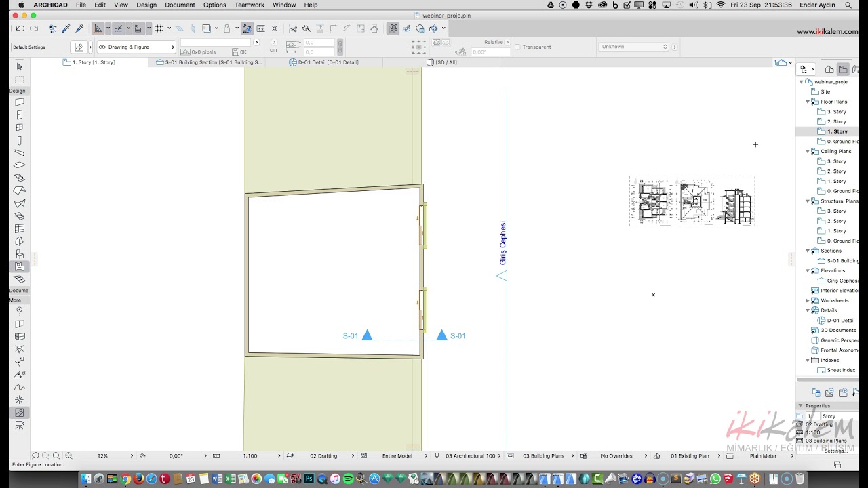Collapse the Properties panel section

tap(800, 406)
